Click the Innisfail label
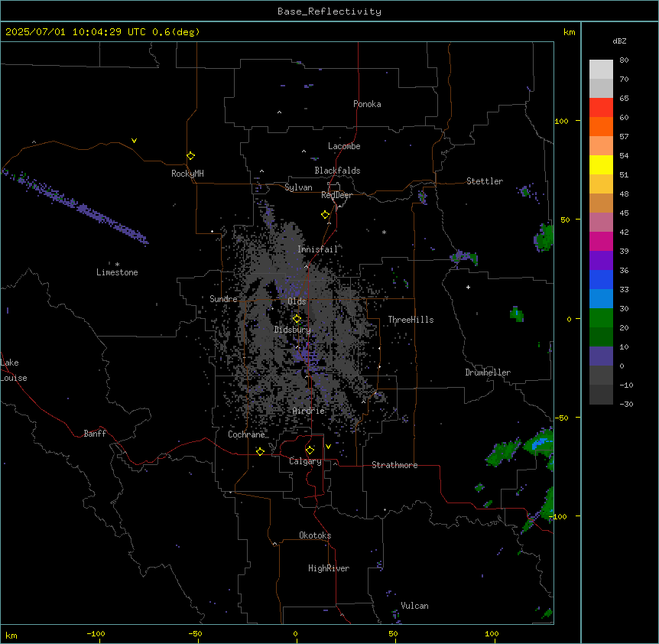The width and height of the screenshot is (659, 644). 318,249
